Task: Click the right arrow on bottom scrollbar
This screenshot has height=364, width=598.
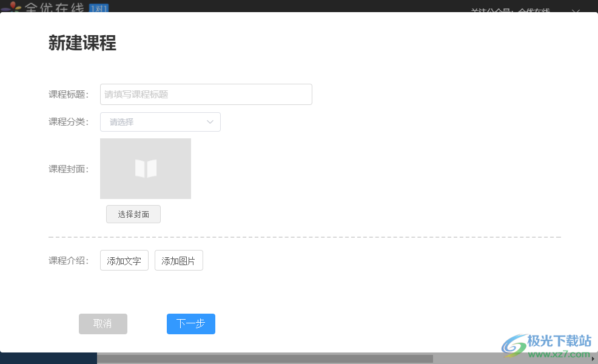Action: 593,359
